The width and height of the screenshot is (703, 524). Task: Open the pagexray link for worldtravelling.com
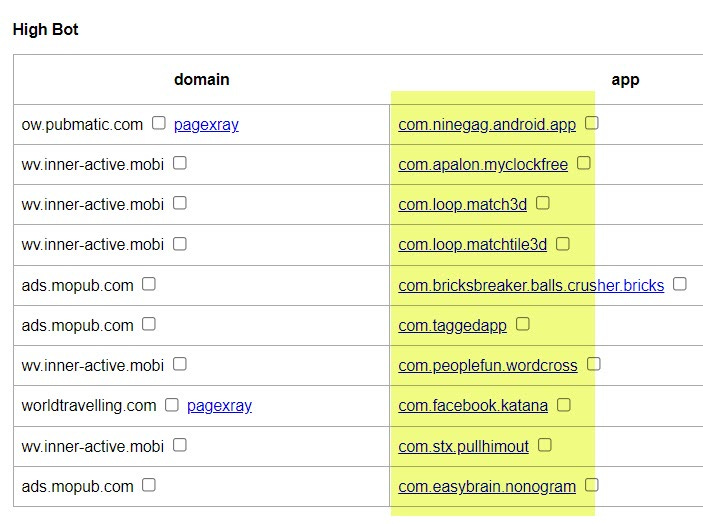[x=219, y=406]
